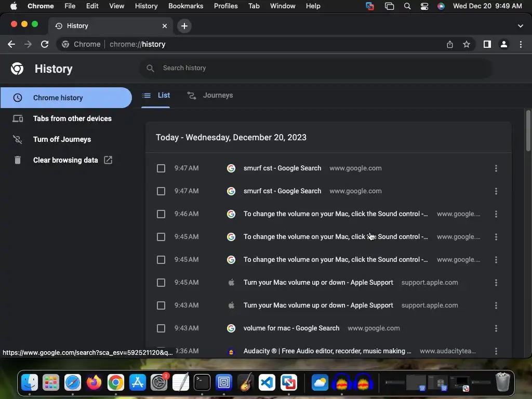
Task: Click into the Search history field
Action: 315,68
